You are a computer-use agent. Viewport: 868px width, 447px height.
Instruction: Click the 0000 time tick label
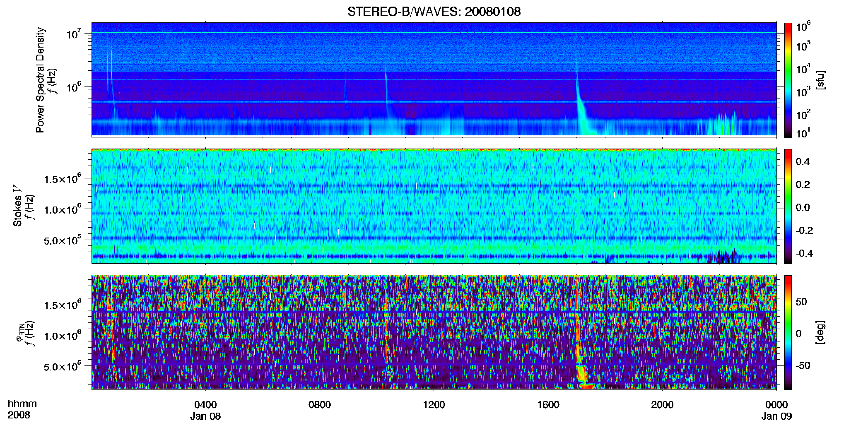776,405
